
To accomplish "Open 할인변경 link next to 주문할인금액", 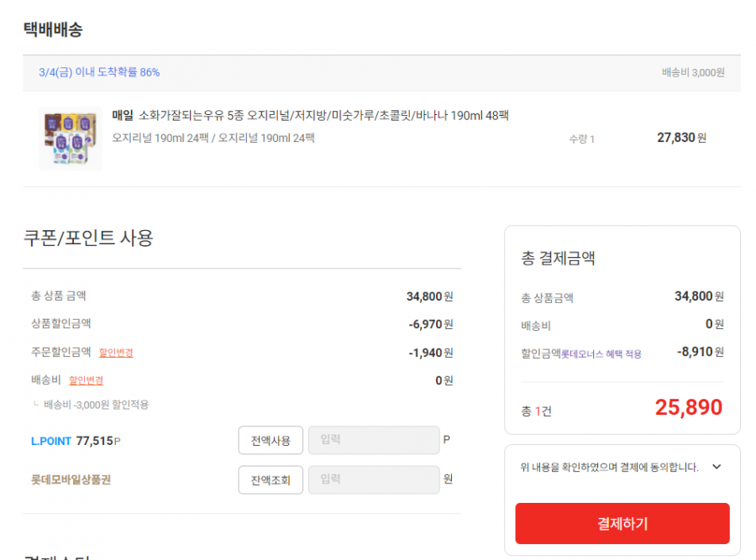I will click(x=116, y=353).
